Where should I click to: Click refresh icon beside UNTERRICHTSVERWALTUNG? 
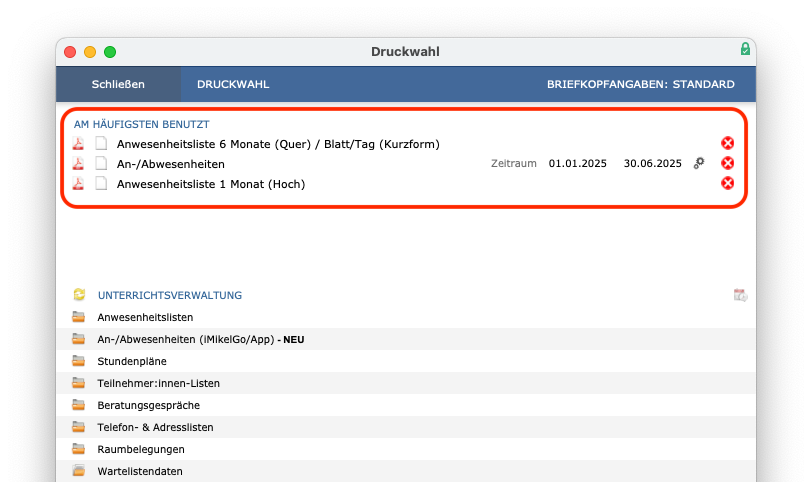click(x=79, y=295)
